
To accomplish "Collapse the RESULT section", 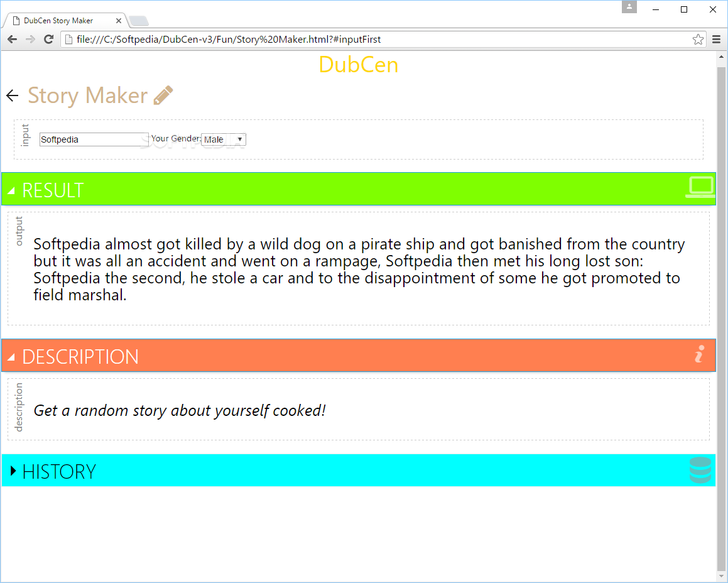I will (359, 188).
